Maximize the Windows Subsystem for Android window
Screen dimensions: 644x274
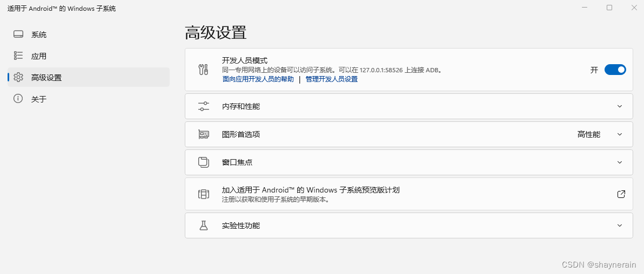click(x=609, y=8)
